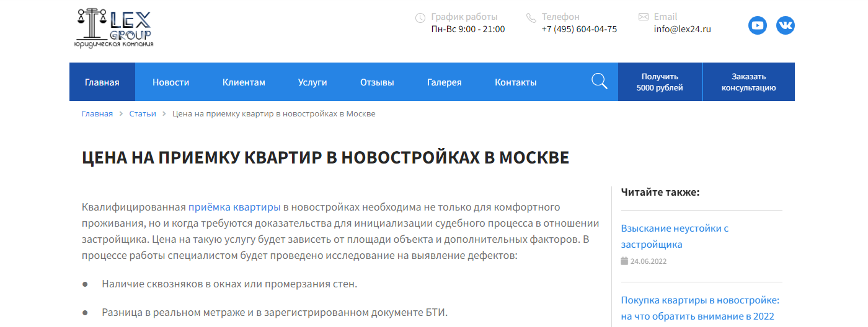This screenshot has width=868, height=327.
Task: Click the envelope Email icon
Action: (644, 17)
